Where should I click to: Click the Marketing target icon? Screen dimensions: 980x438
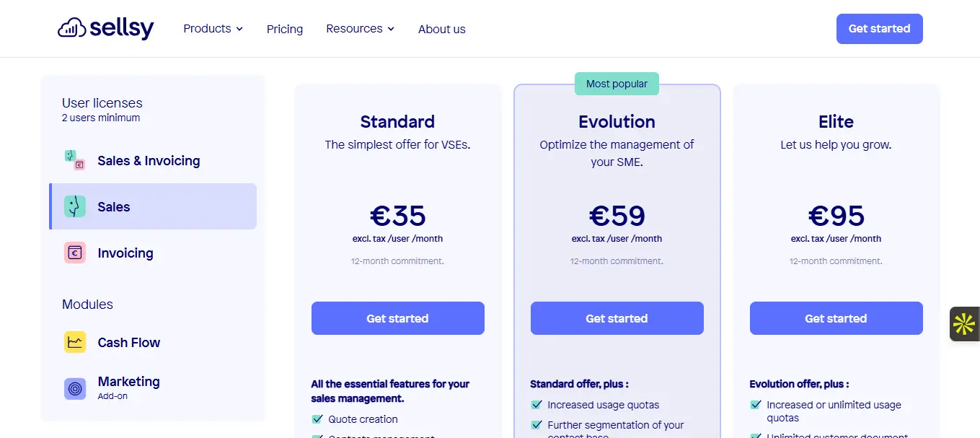coord(74,388)
